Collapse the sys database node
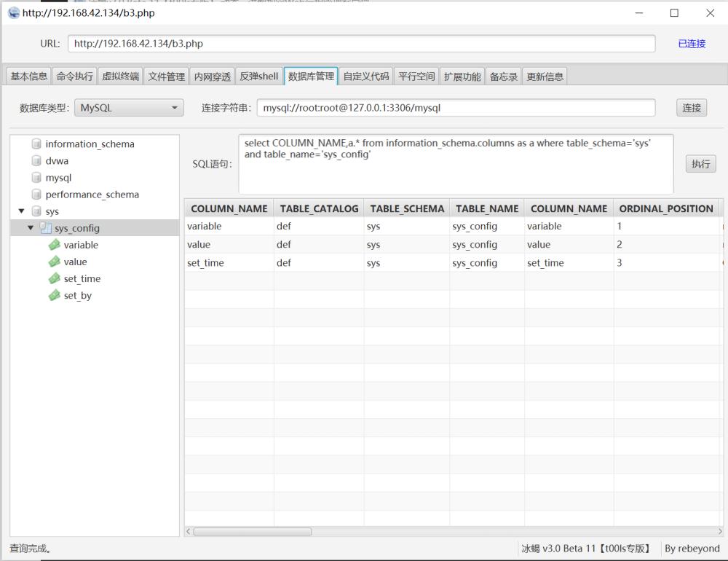728x561 pixels. [x=20, y=211]
